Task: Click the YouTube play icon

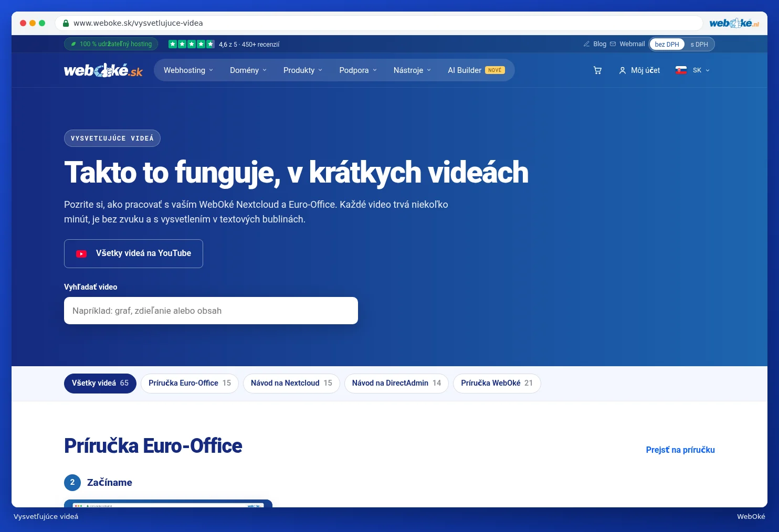Action: pos(81,254)
